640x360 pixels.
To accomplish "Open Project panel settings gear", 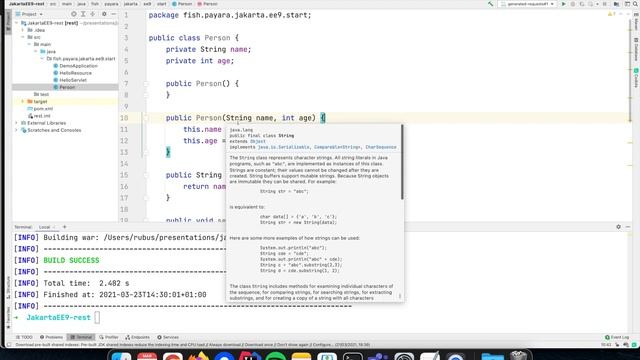I will [x=104, y=14].
